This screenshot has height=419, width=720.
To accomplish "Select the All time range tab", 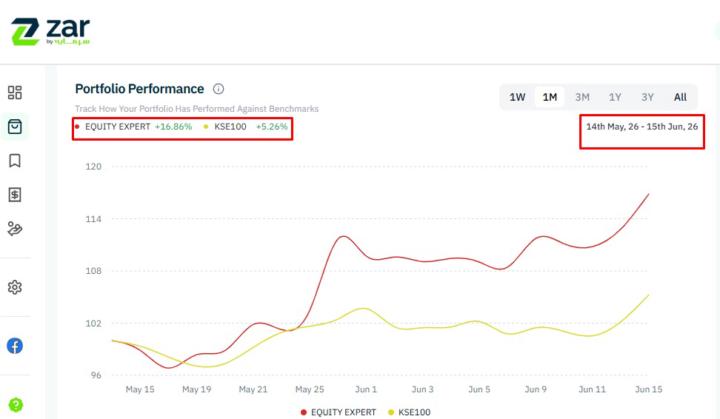I will coord(680,97).
